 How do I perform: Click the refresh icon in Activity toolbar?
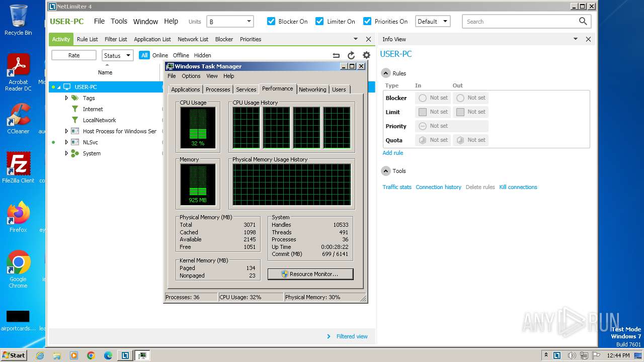351,55
